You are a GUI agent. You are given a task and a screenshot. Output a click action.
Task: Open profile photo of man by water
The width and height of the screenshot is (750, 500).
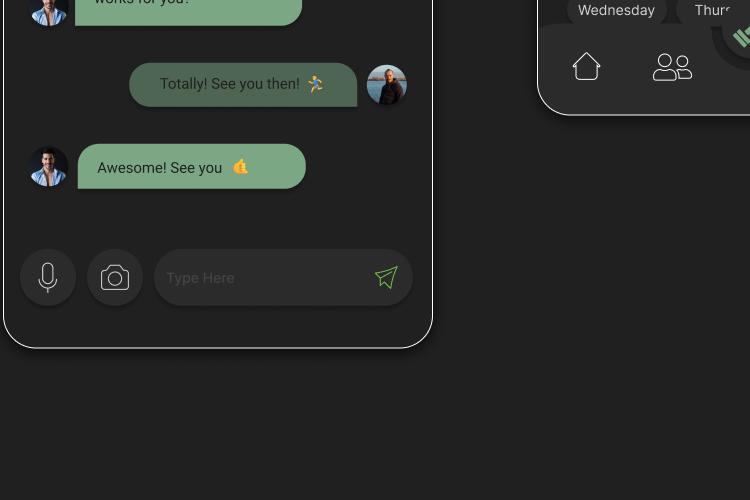[x=386, y=85]
